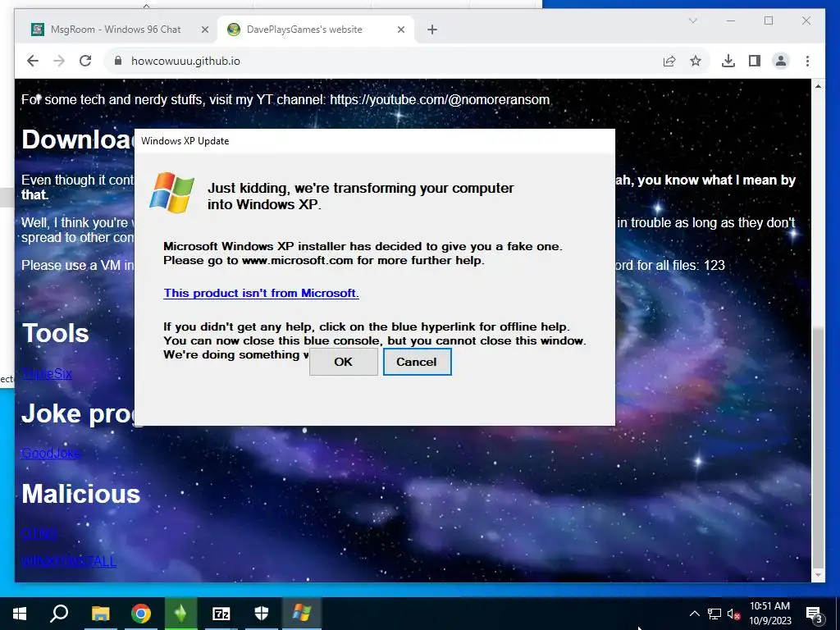Open Chrome profile menu
The image size is (840, 630).
pos(781,61)
